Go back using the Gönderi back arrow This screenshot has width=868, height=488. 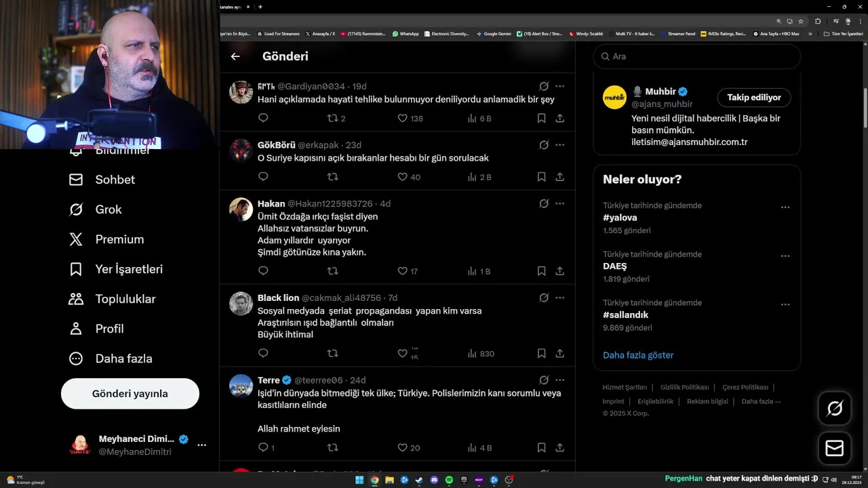pyautogui.click(x=235, y=56)
